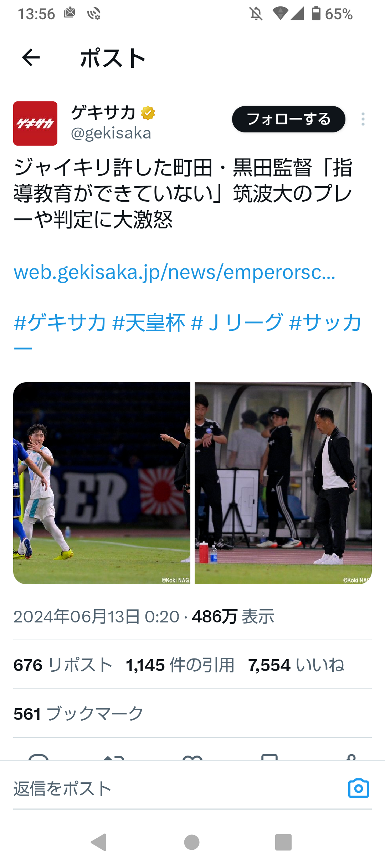
Task: Show the 1,145 件の引用 quotes list
Action: click(x=180, y=665)
